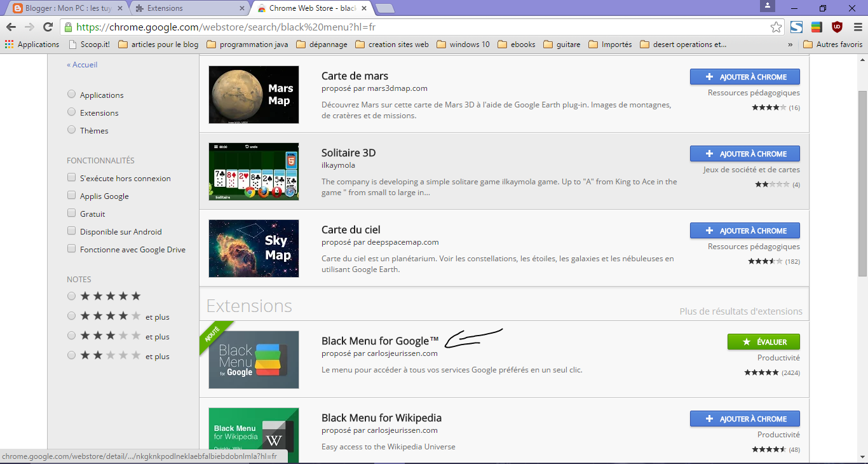Add Carte de mars to Chrome
Screen dimensions: 868x464
tap(745, 77)
